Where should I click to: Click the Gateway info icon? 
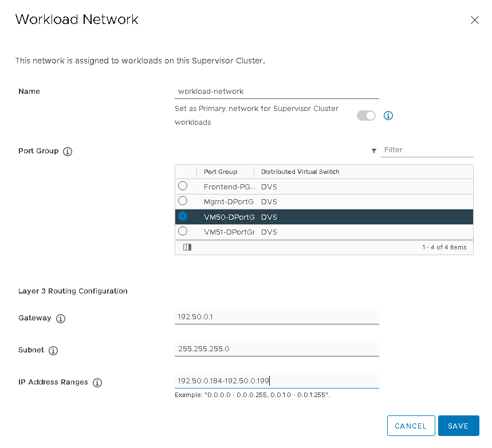(61, 319)
